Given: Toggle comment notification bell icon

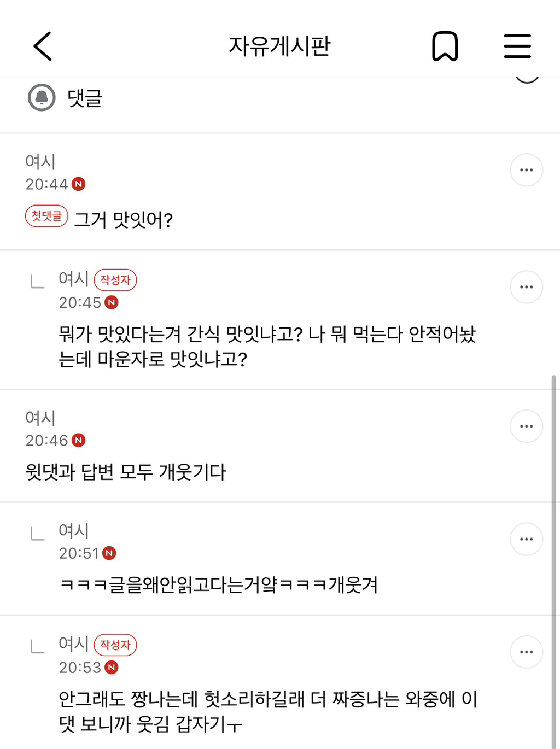Looking at the screenshot, I should pos(42,98).
